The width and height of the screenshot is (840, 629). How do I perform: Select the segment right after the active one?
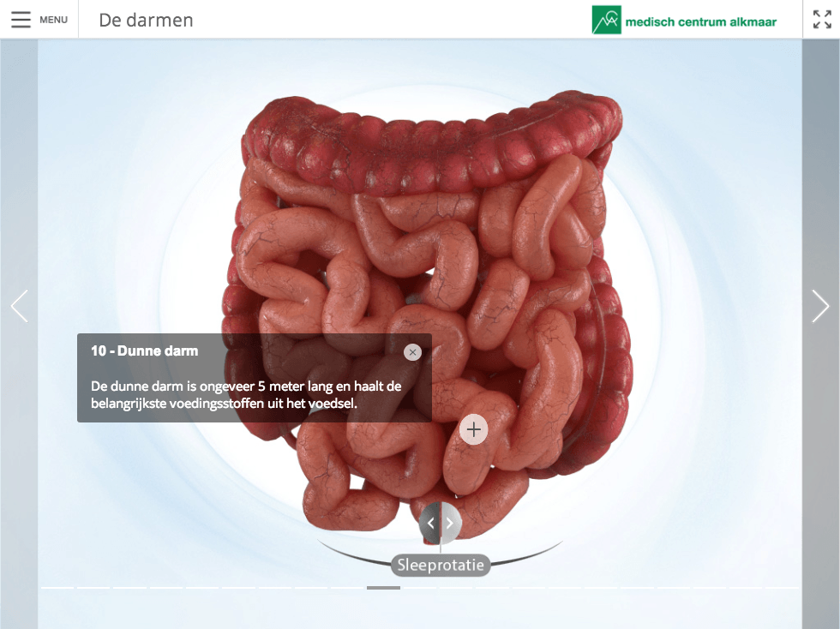(419, 588)
